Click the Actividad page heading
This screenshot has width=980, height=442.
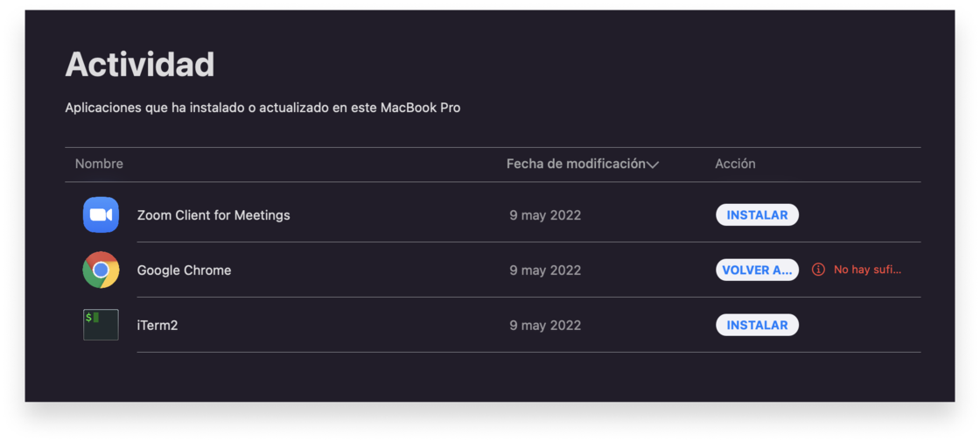140,65
